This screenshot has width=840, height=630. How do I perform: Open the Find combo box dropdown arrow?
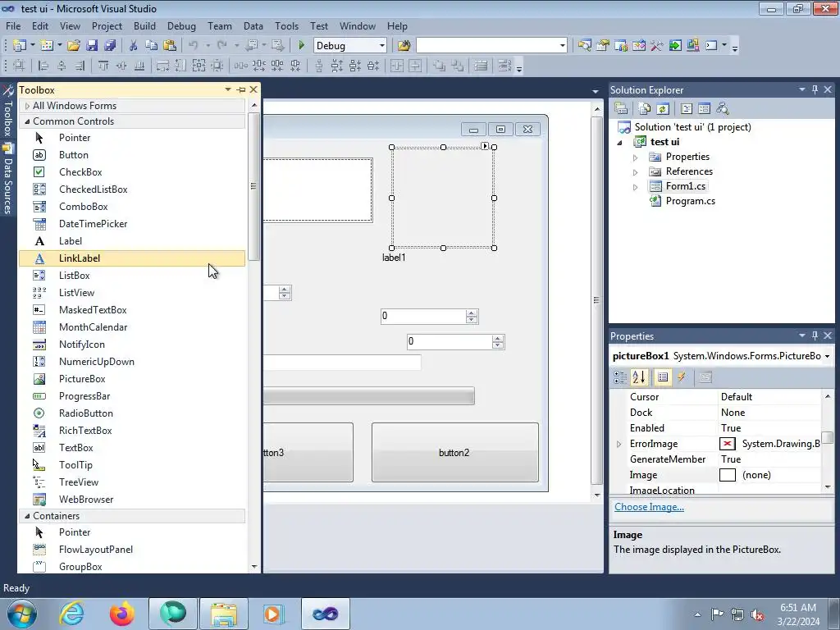tap(562, 46)
